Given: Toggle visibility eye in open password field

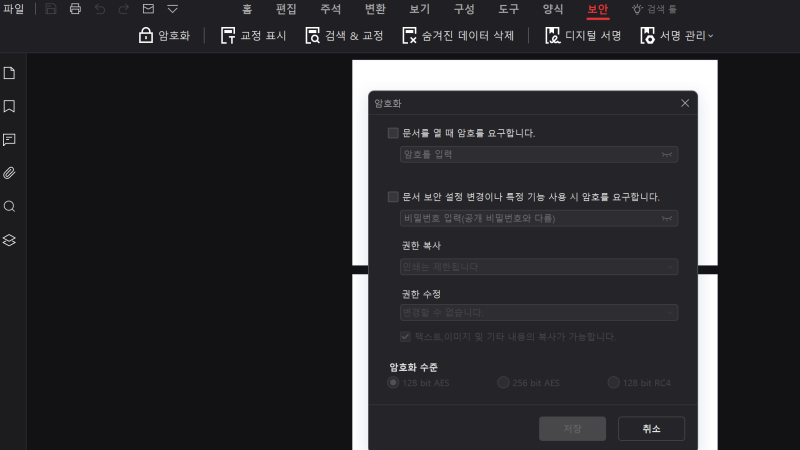Looking at the screenshot, I should tap(667, 155).
